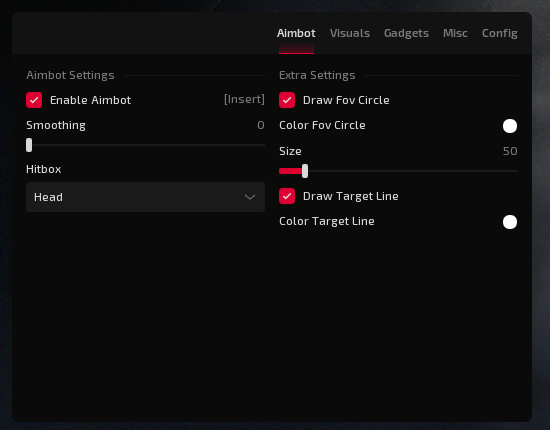Image resolution: width=550 pixels, height=430 pixels.
Task: Click the unfilled part of the Size slider track
Action: (x=413, y=171)
